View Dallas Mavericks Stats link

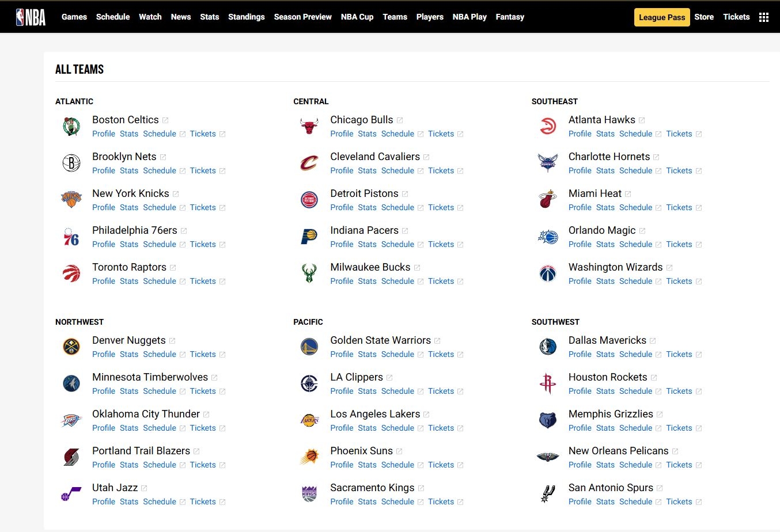(x=605, y=355)
